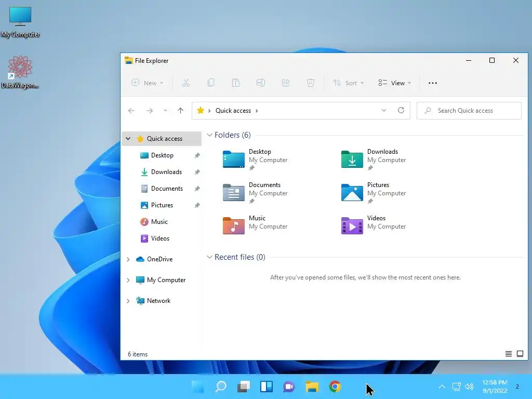Click the 6 items status text
The width and height of the screenshot is (532, 399).
(137, 354)
